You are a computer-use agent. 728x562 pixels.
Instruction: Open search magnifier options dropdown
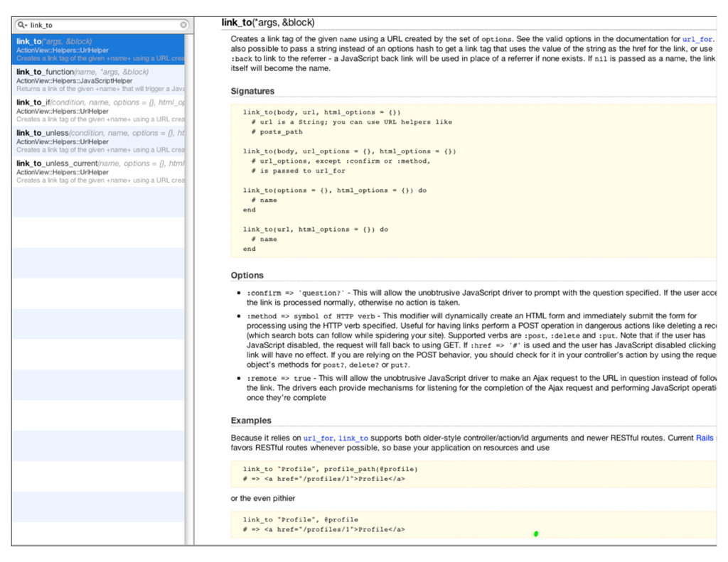(22, 25)
